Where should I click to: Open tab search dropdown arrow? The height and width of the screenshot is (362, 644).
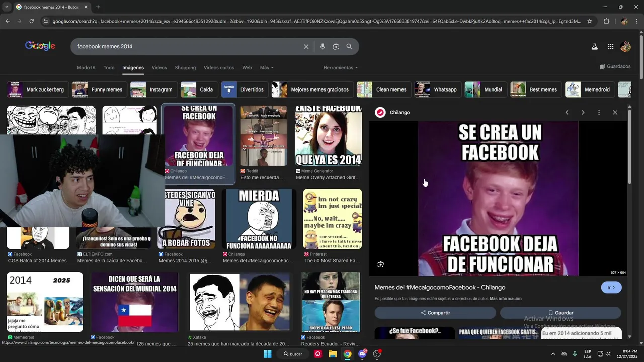(6, 7)
